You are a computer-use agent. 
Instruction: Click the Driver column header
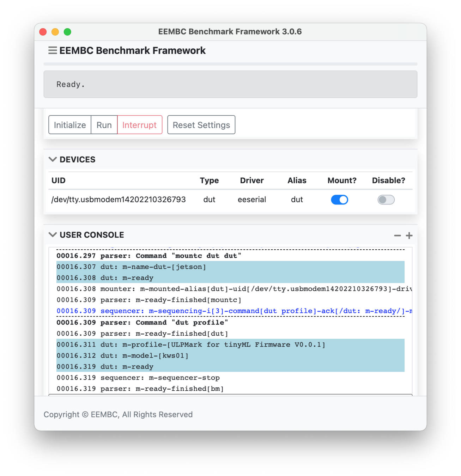point(252,181)
